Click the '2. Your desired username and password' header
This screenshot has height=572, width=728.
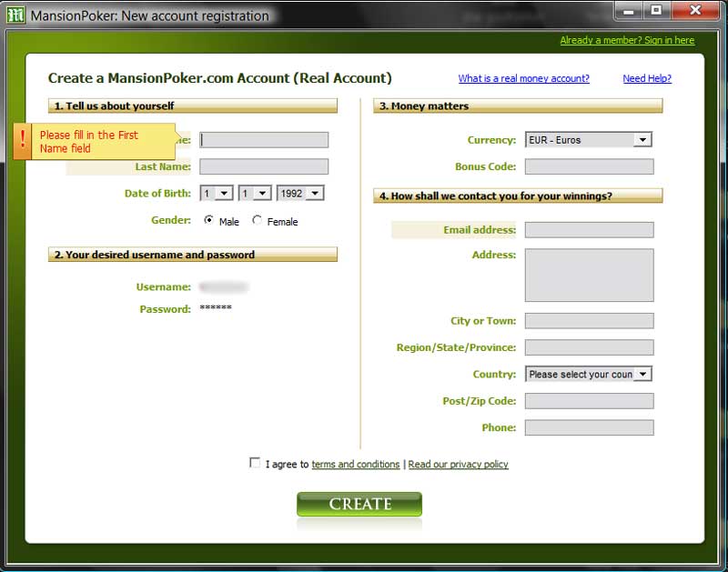pos(193,255)
